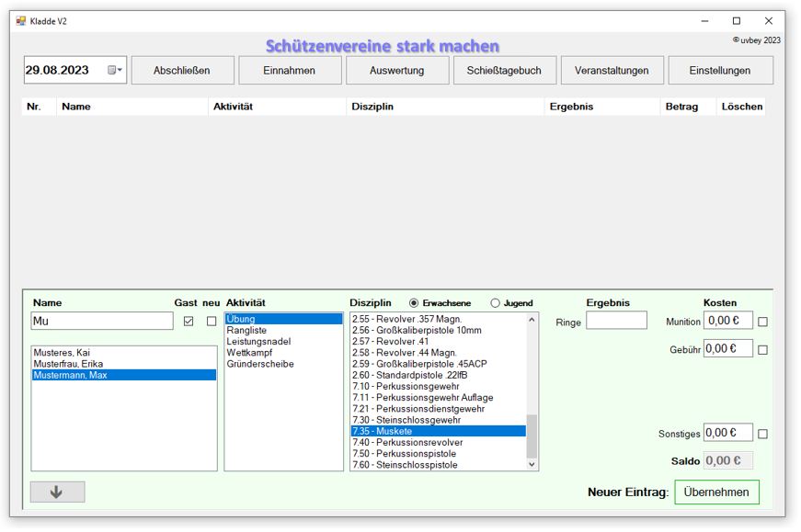Tick the Munition cost checkbox

[x=762, y=322]
